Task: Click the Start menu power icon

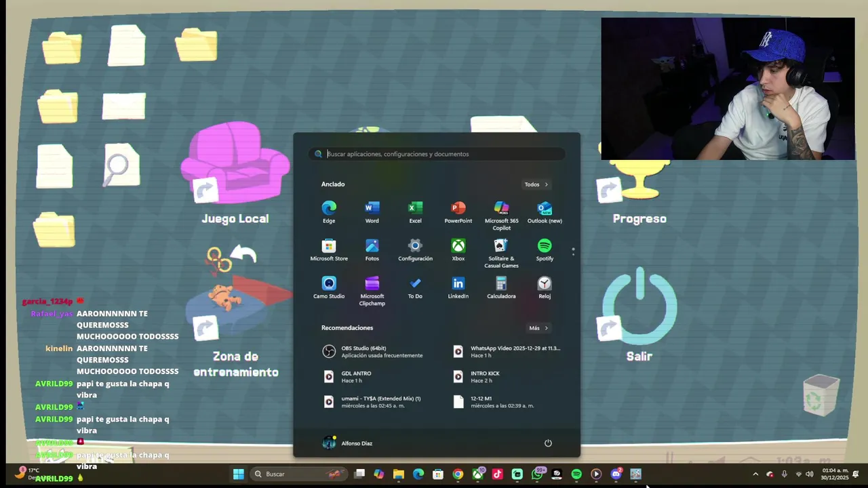Action: coord(548,443)
